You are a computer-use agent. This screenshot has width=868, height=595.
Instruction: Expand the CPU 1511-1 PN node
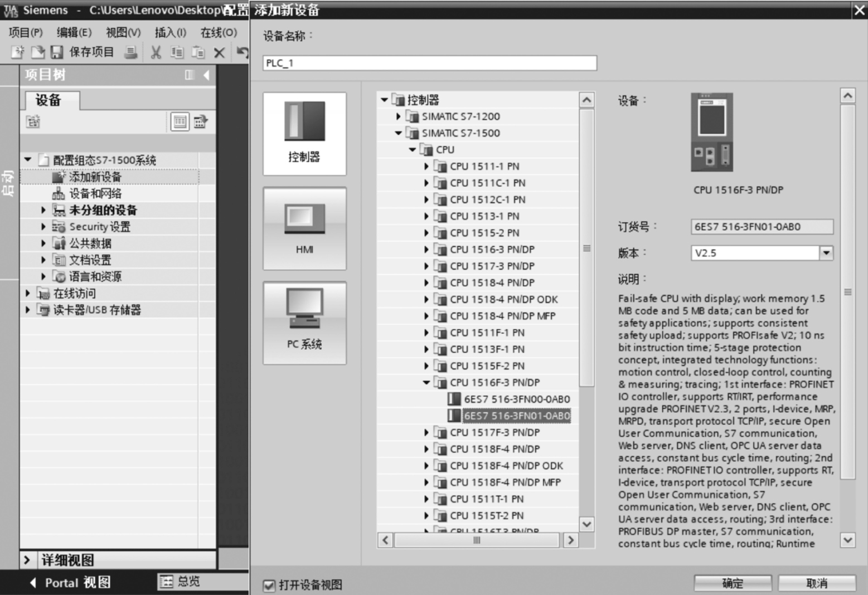(x=426, y=166)
